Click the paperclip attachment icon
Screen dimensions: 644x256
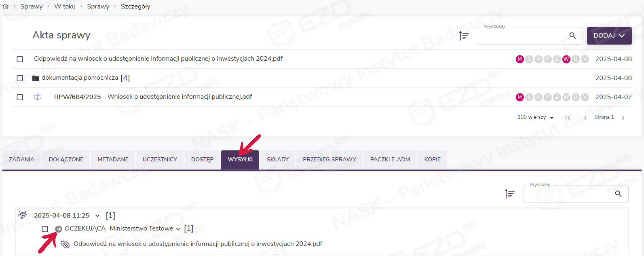tap(65, 244)
